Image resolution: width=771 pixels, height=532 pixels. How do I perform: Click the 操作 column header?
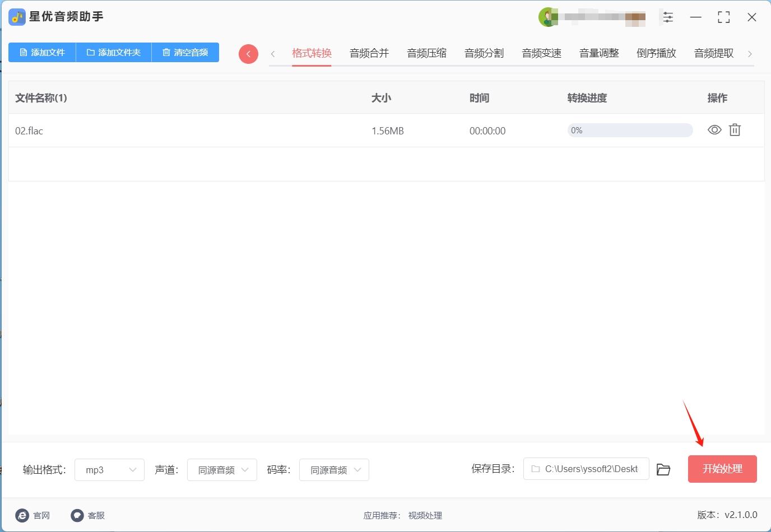(717, 98)
